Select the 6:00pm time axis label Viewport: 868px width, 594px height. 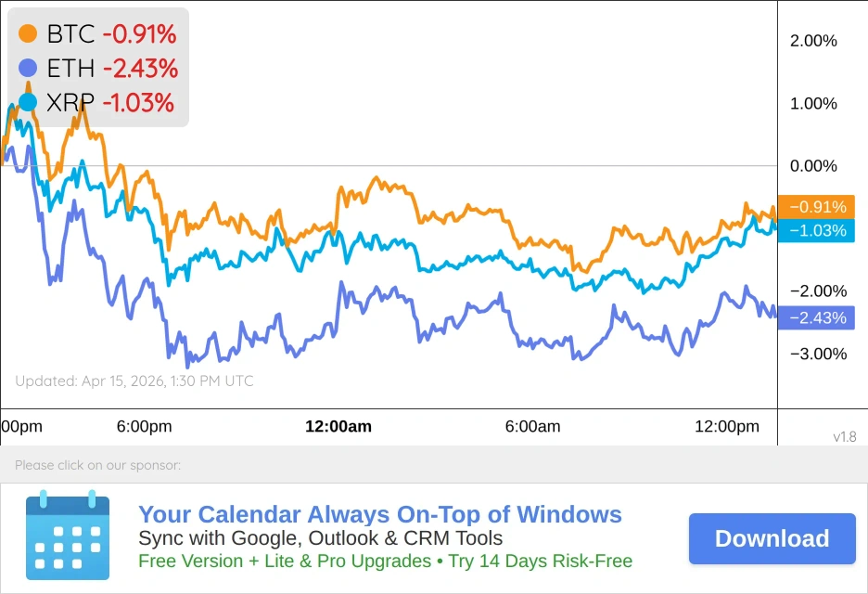144,427
